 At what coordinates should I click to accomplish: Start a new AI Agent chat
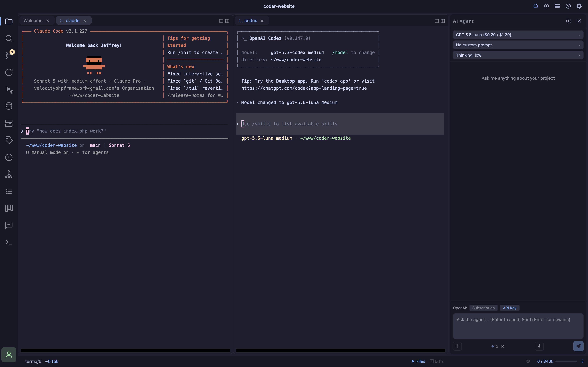pos(579,21)
